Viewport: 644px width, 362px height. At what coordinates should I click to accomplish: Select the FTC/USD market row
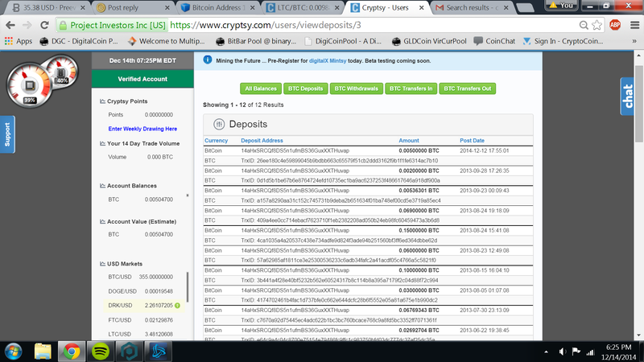[140, 320]
